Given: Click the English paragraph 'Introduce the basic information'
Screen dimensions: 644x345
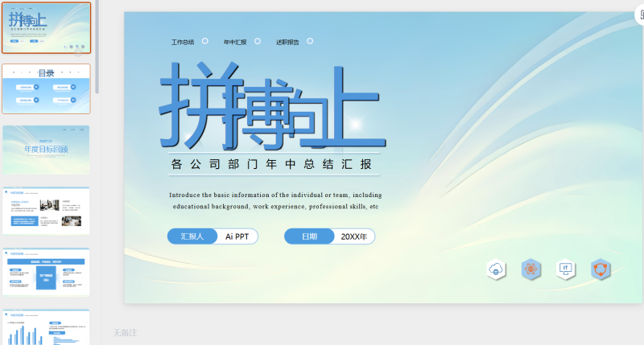Looking at the screenshot, I should (275, 200).
